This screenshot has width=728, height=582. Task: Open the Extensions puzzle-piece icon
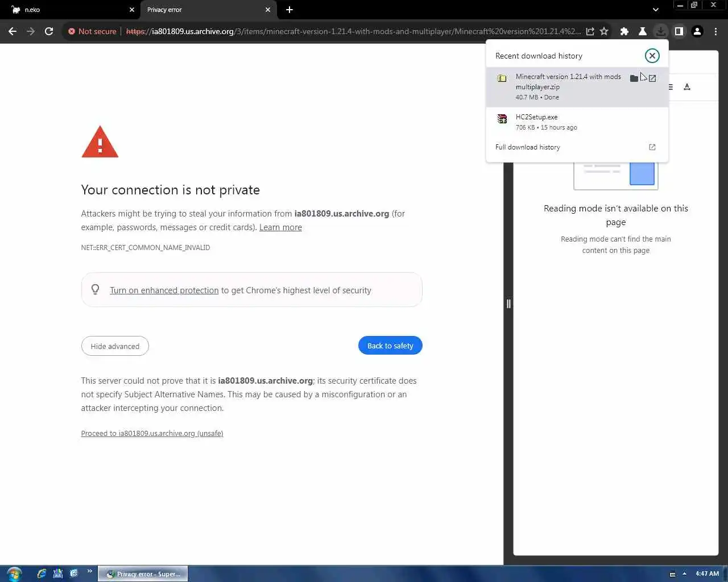click(x=624, y=31)
